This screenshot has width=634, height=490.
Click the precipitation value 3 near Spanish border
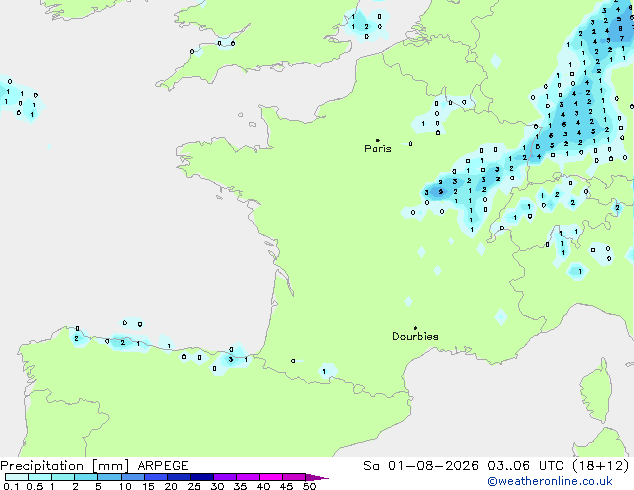(230, 359)
